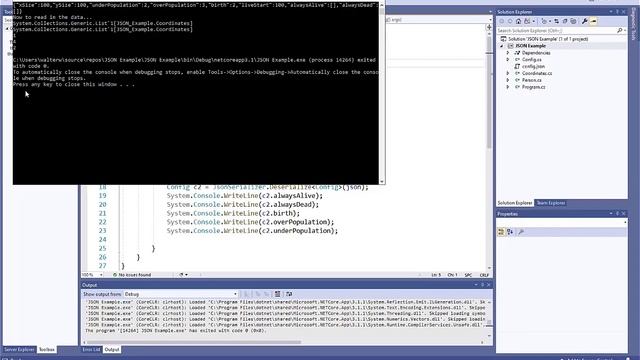This screenshot has width=640, height=360.
Task: Click Sync with Active Document icon
Action: point(556,21)
